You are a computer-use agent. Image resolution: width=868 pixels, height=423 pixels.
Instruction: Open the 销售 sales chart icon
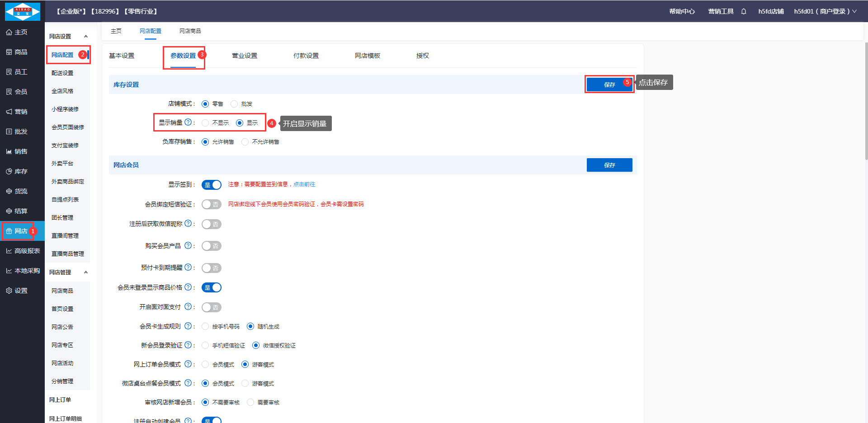click(9, 151)
